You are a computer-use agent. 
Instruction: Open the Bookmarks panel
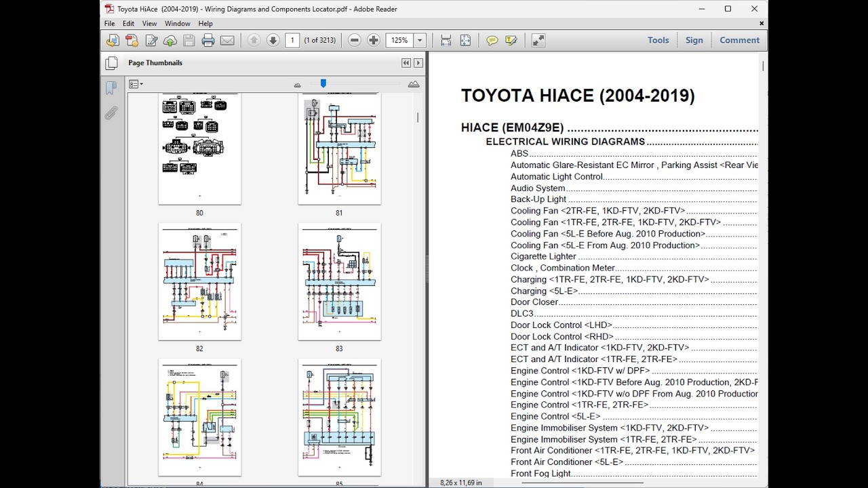point(111,87)
